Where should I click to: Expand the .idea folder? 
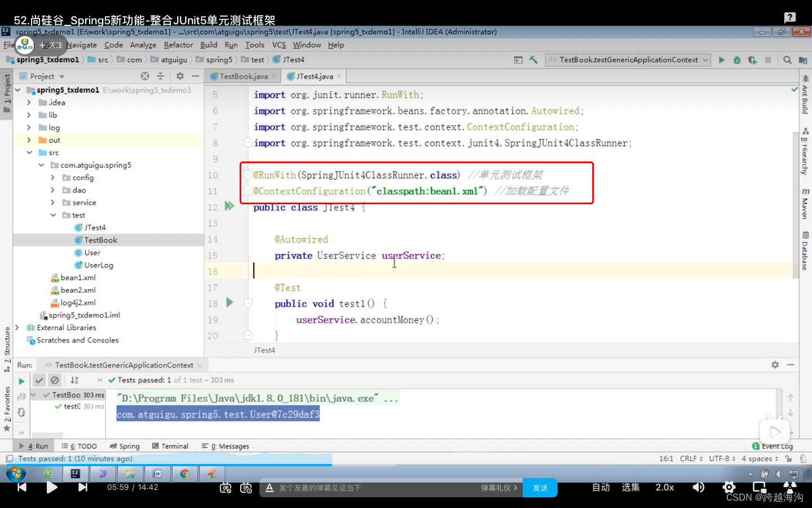tap(29, 103)
